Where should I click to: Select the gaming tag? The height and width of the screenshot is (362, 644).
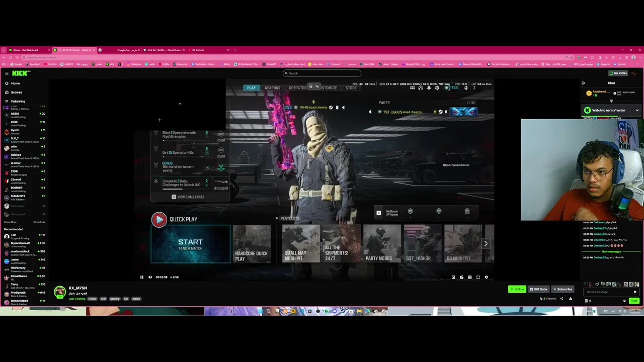[115, 299]
